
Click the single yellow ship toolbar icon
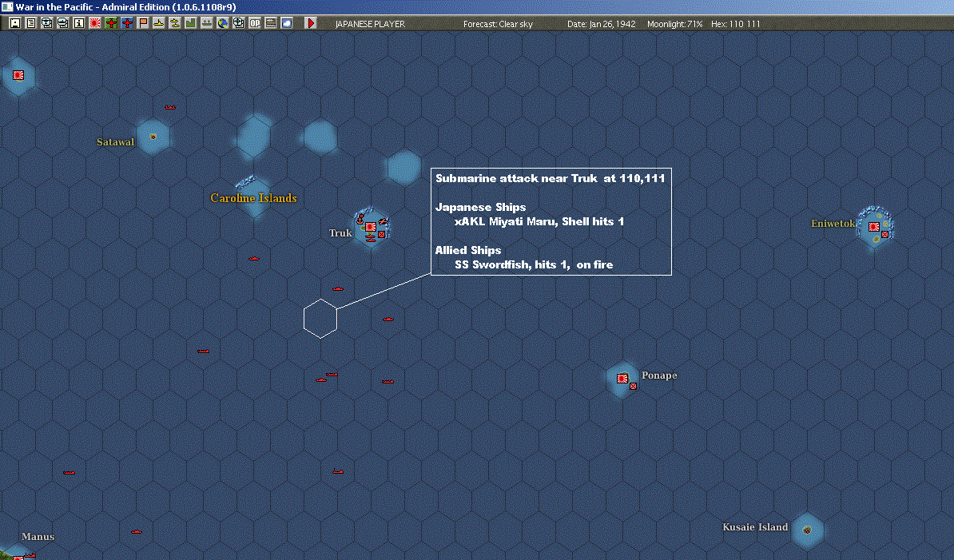point(159,23)
